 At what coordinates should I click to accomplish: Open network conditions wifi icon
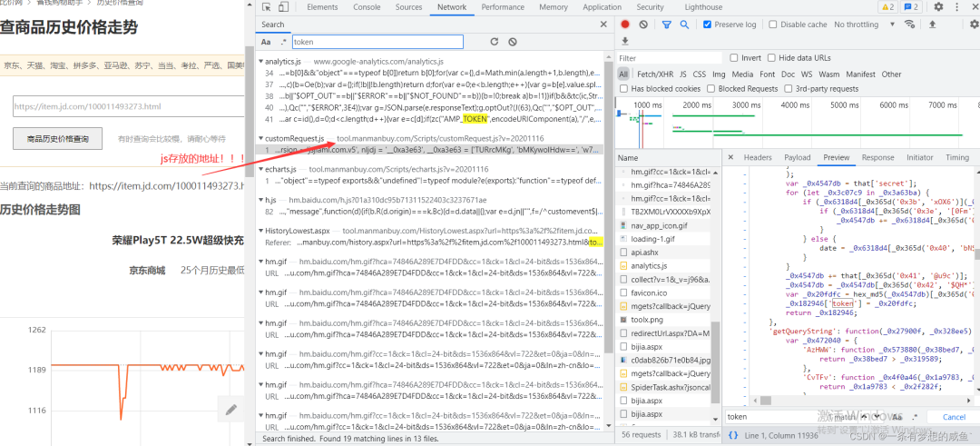(x=909, y=25)
